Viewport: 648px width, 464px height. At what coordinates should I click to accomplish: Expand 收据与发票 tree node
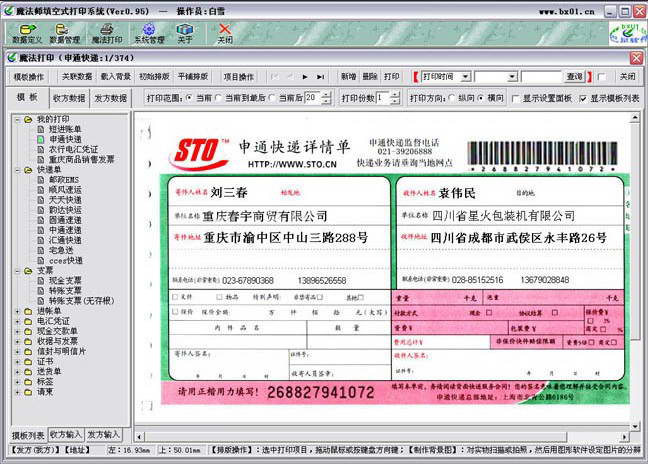pyautogui.click(x=17, y=342)
